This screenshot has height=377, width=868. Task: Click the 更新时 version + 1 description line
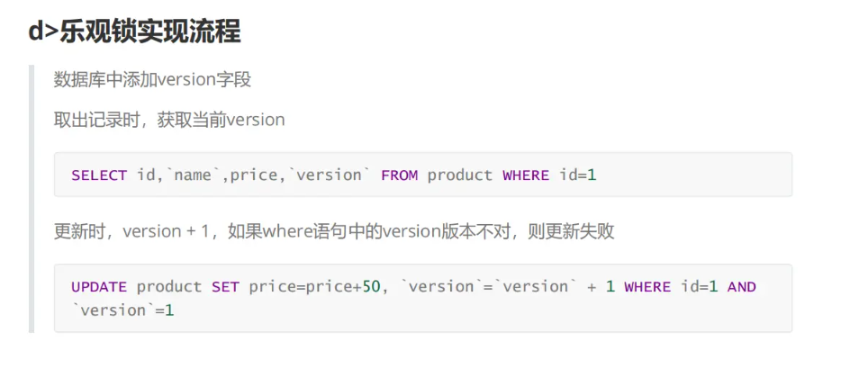[333, 231]
